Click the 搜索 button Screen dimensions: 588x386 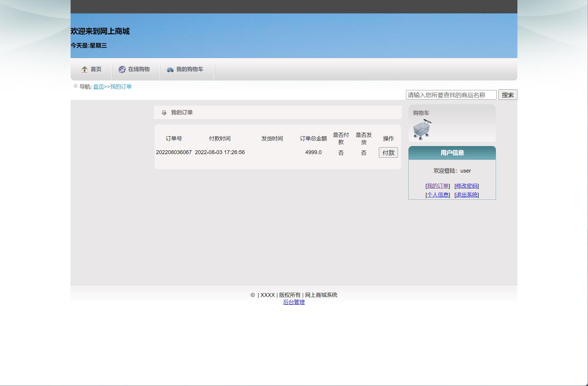click(x=508, y=94)
